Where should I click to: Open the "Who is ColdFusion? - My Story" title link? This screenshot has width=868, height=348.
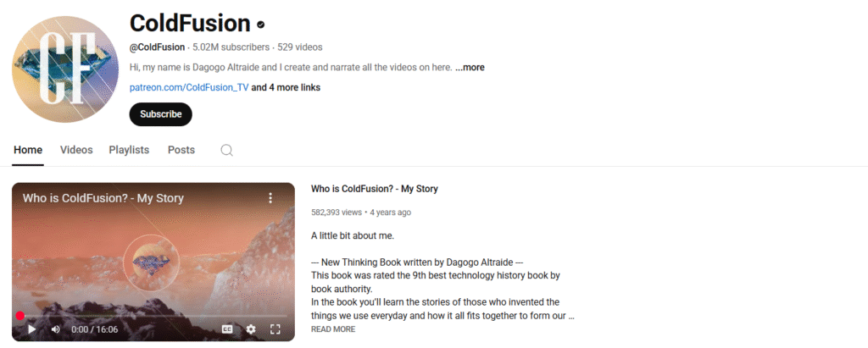tap(374, 189)
